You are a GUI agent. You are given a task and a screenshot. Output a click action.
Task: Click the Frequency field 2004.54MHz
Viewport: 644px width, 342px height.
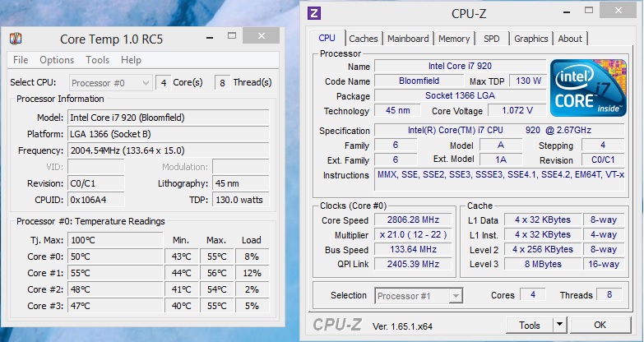point(169,150)
